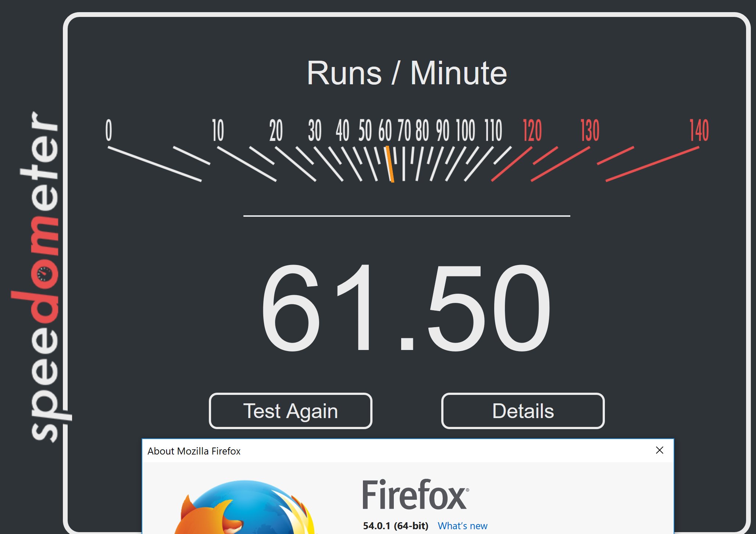756x534 pixels.
Task: Click the red 120 gauge label
Action: coord(532,130)
